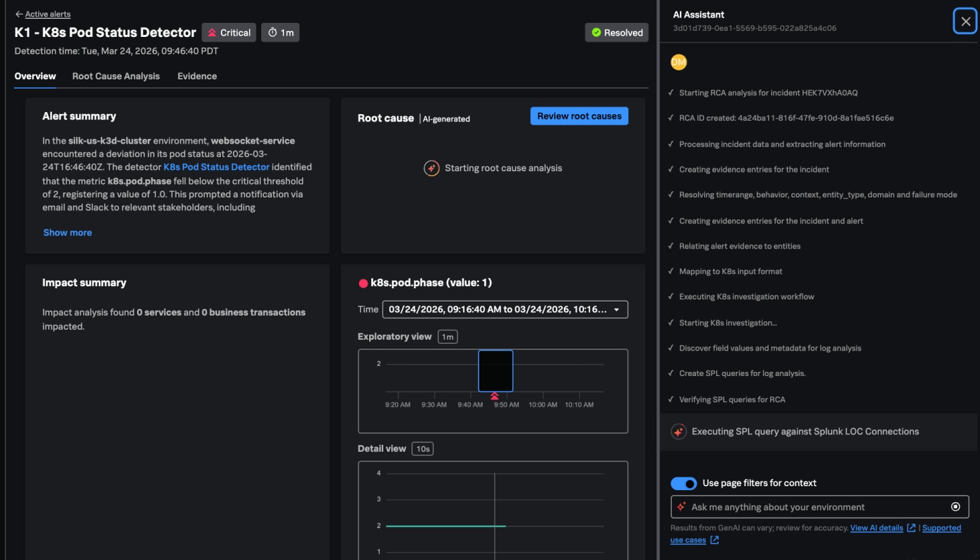Switch to the Overview tab
Screen dimensions: 980x560
tap(35, 76)
